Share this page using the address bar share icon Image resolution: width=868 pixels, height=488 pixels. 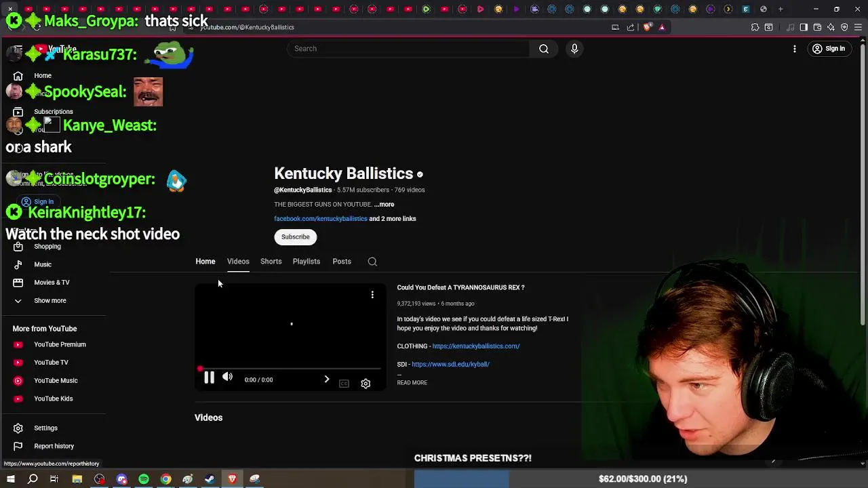pyautogui.click(x=631, y=27)
